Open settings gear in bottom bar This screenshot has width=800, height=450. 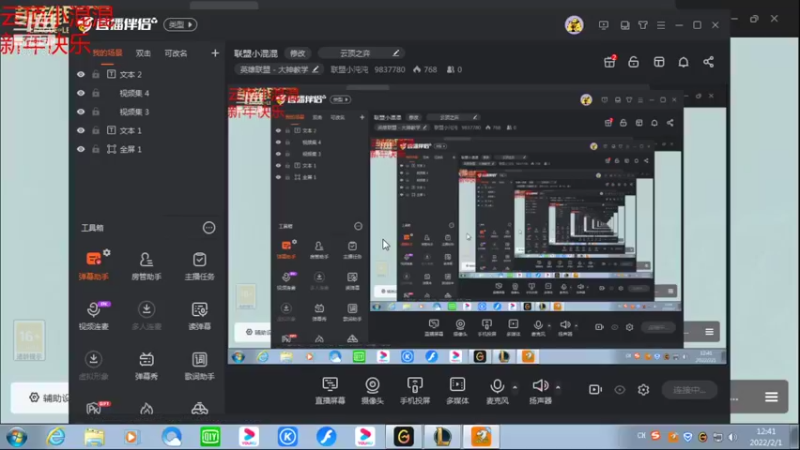[x=643, y=390]
